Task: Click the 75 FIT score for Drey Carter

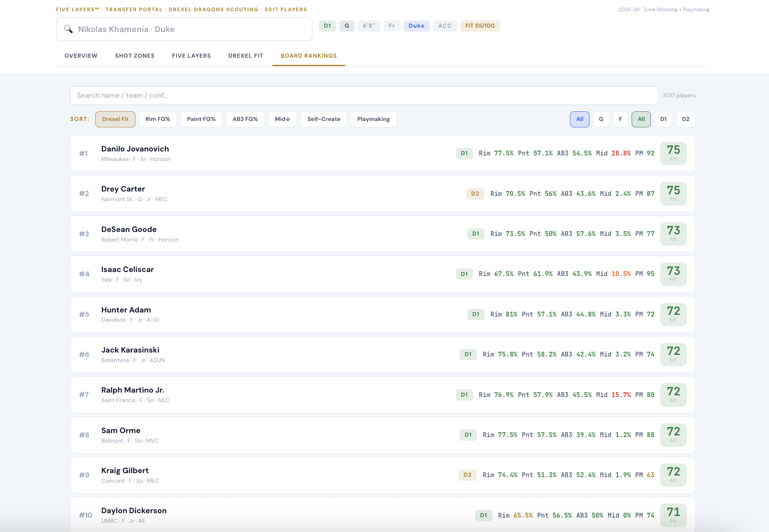Action: pos(673,193)
